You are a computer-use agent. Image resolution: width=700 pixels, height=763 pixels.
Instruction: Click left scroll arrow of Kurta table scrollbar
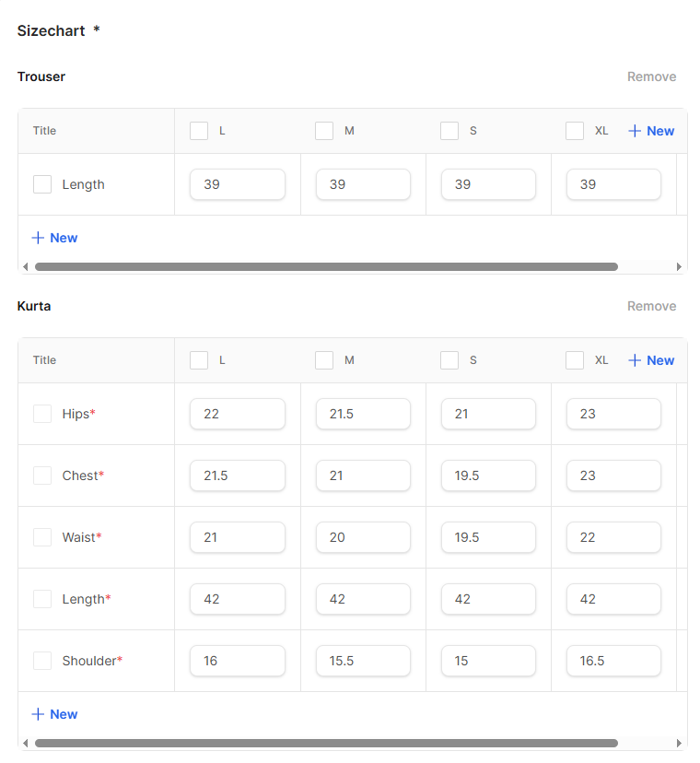(25, 743)
